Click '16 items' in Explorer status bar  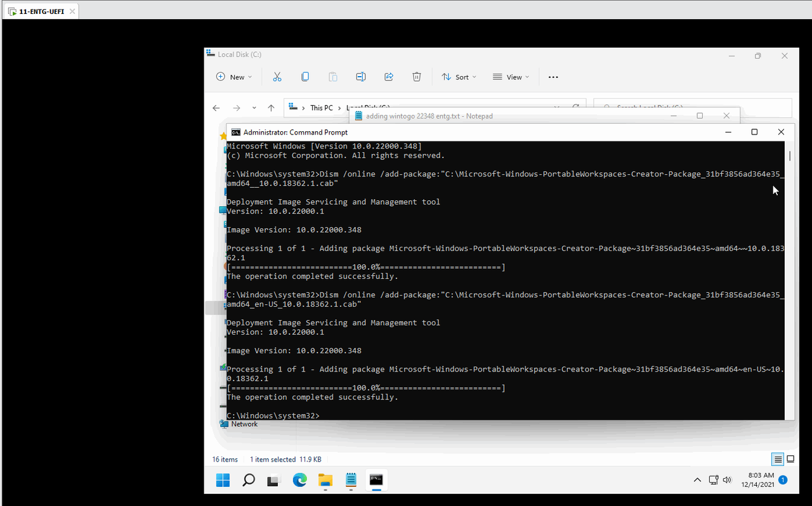(x=225, y=459)
